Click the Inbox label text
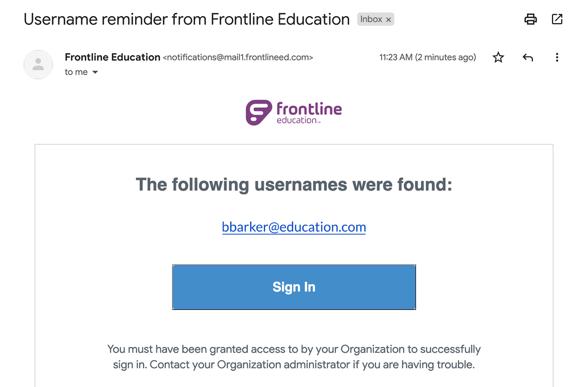Image resolution: width=588 pixels, height=387 pixels. [x=371, y=19]
